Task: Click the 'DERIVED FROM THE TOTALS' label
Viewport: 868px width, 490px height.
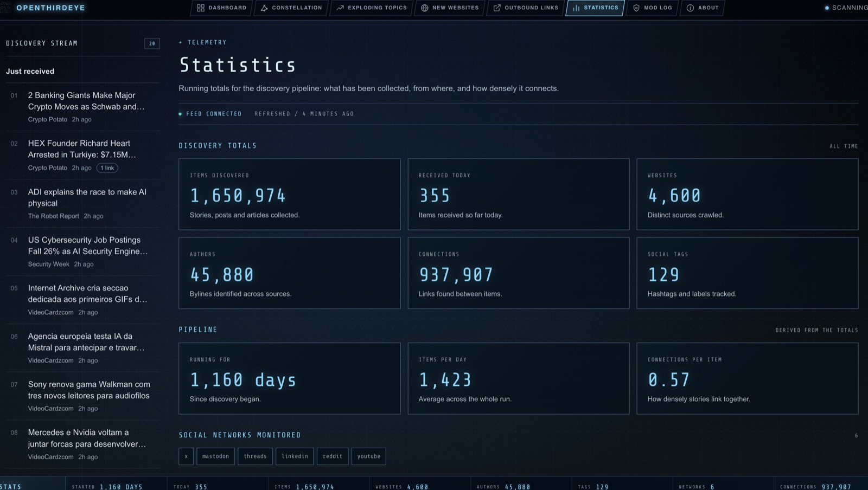Action: (817, 330)
